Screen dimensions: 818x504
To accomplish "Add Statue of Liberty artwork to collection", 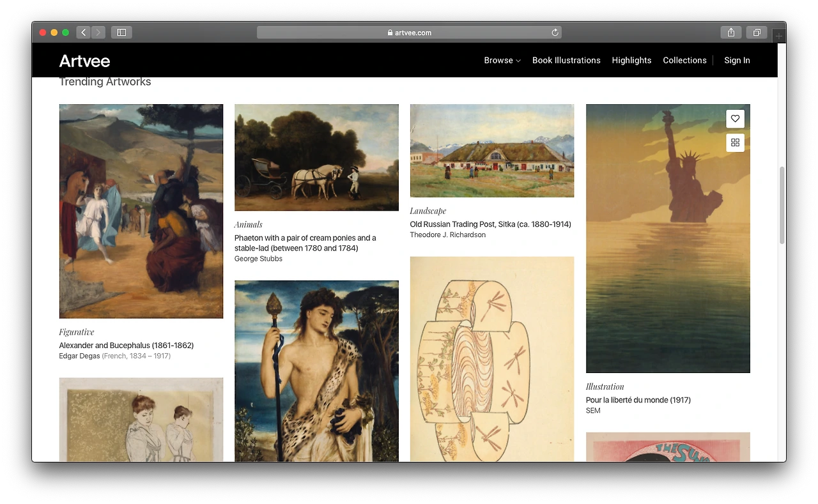I will tap(735, 142).
